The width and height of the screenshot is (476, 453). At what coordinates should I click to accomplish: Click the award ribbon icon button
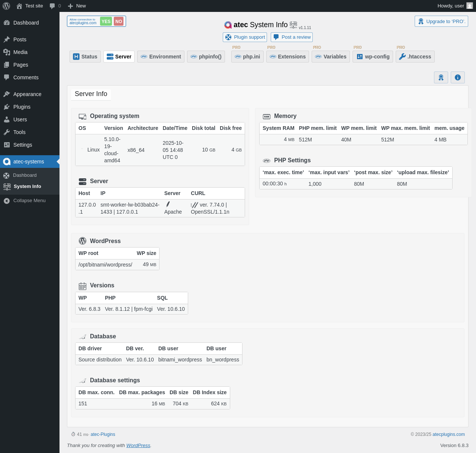[441, 77]
